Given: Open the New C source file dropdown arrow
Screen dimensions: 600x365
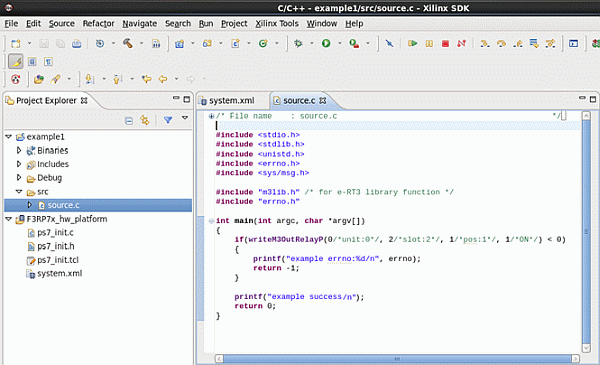Looking at the screenshot, I should (x=249, y=43).
